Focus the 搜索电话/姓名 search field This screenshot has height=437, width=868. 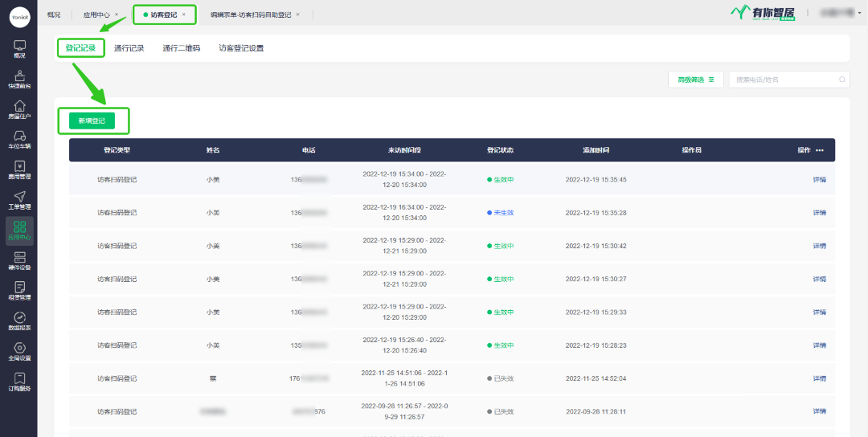(x=784, y=80)
